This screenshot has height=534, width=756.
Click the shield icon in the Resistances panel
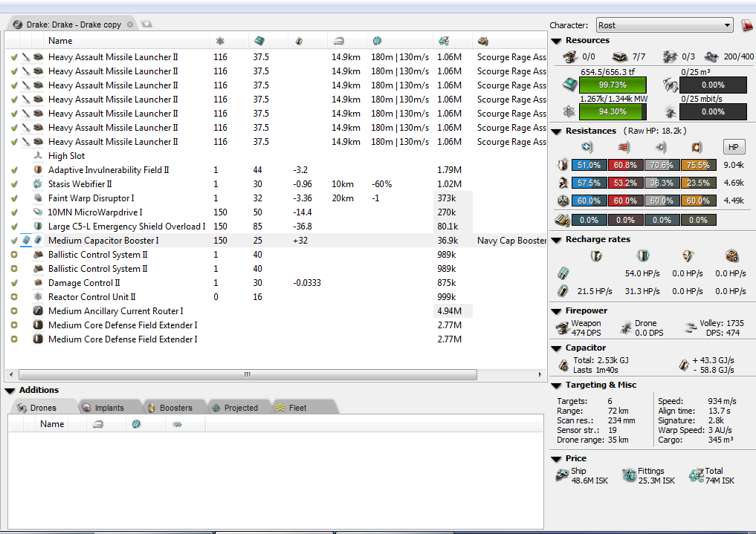tap(563, 165)
